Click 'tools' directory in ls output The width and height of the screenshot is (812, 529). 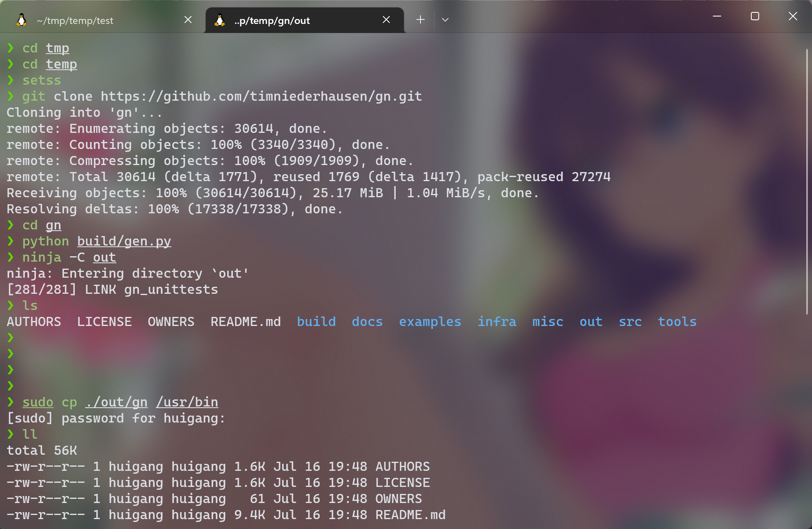[x=677, y=322]
